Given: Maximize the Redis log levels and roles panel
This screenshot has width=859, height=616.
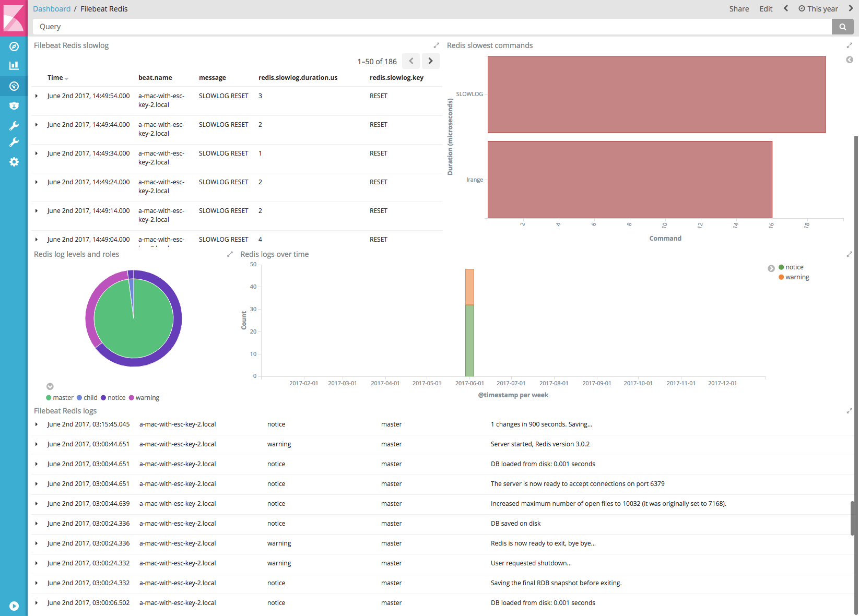Looking at the screenshot, I should 230,254.
